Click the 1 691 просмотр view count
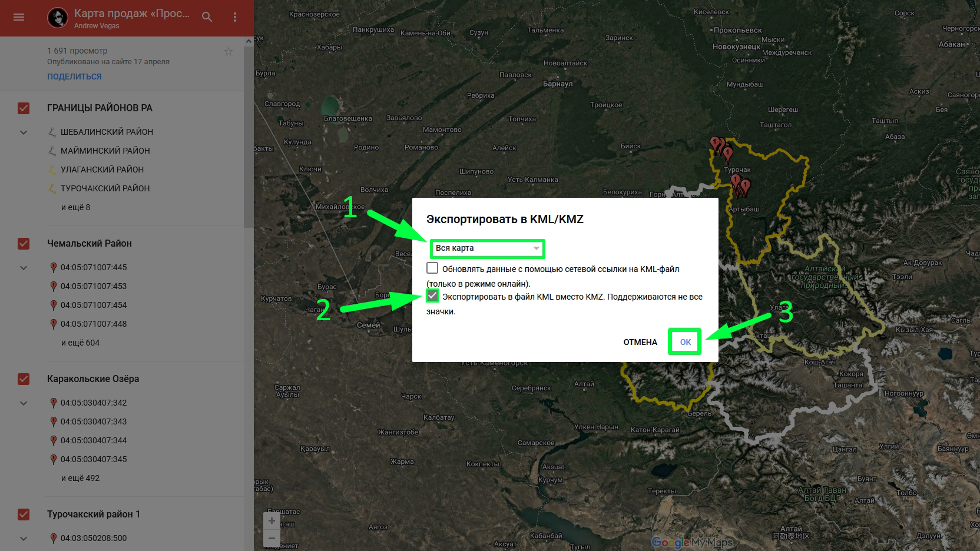 [x=77, y=51]
